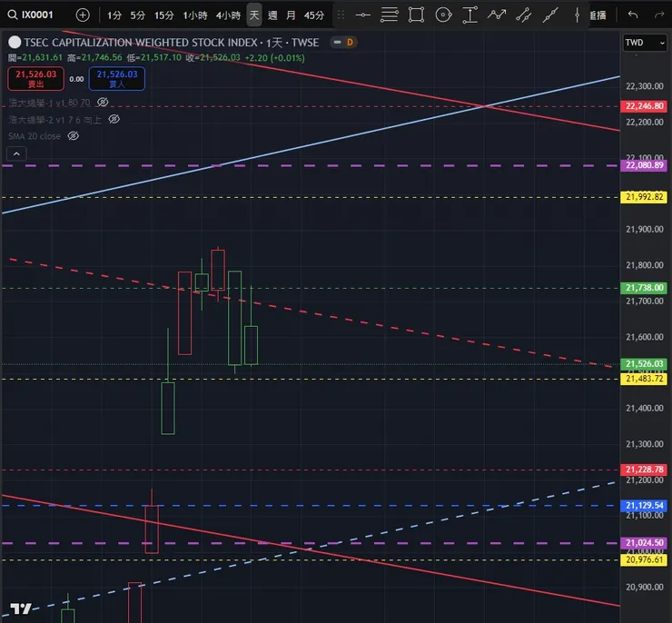Select the 21,526.03 current price label on the price axis
672x623 pixels.
coord(644,364)
